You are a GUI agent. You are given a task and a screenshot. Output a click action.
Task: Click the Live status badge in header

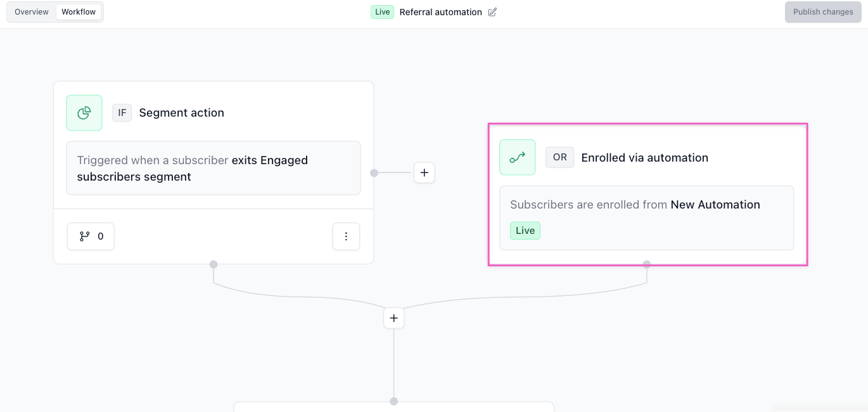pyautogui.click(x=382, y=12)
